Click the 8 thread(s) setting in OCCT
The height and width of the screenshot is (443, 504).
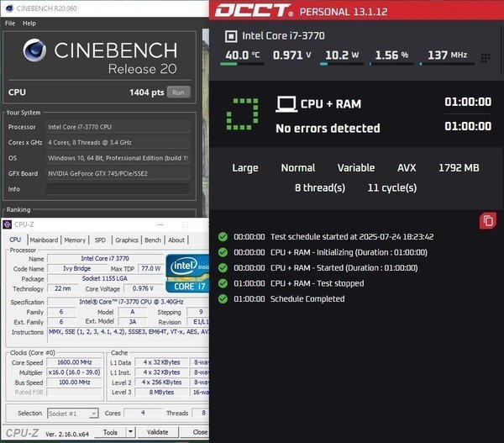(x=320, y=188)
